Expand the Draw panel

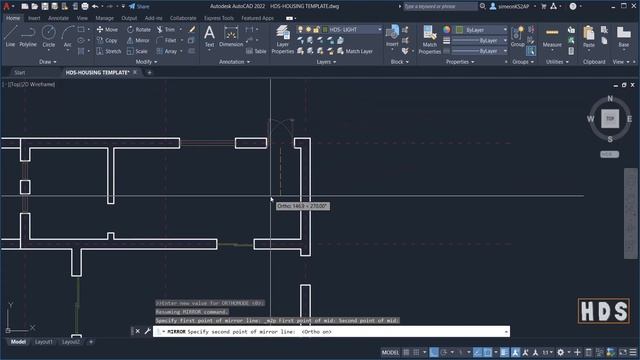click(48, 62)
